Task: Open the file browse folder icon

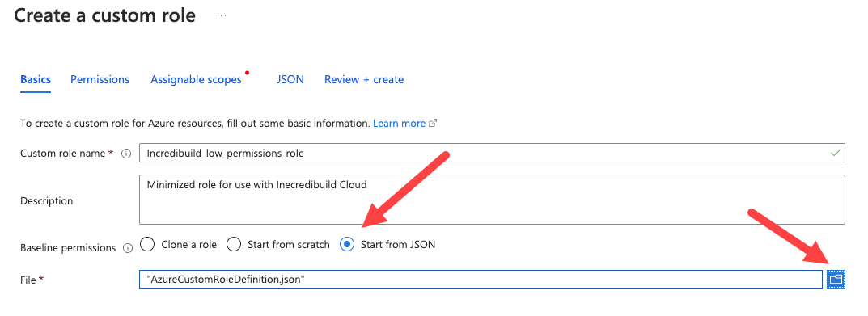Action: 836,279
